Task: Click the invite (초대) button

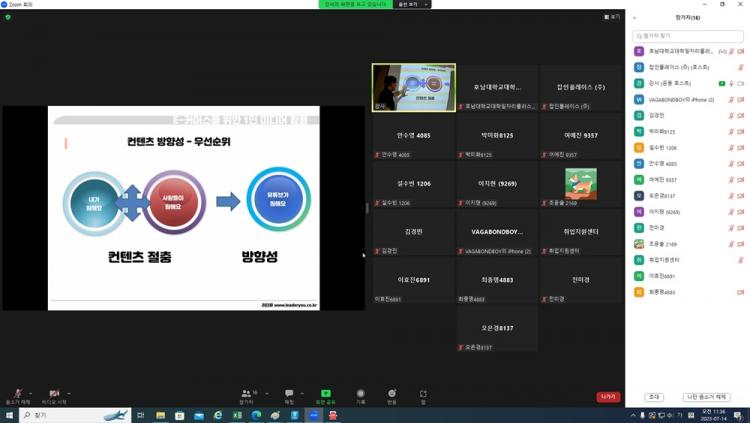Action: [654, 397]
